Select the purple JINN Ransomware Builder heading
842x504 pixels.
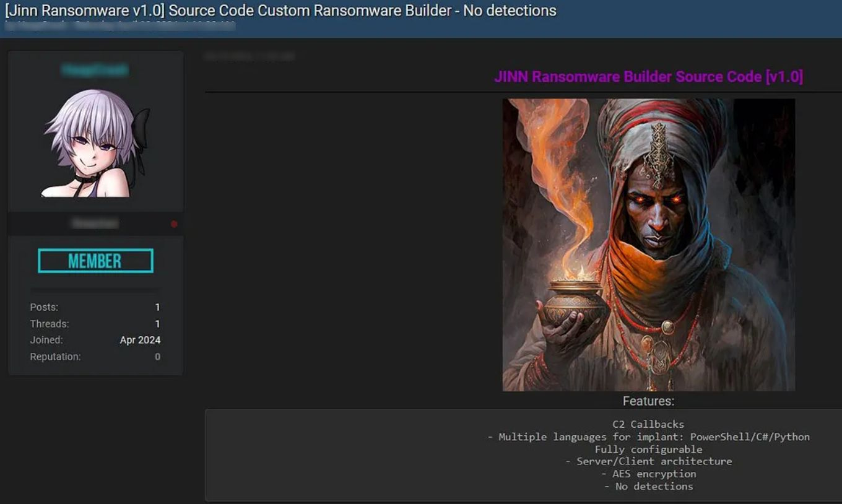(648, 77)
